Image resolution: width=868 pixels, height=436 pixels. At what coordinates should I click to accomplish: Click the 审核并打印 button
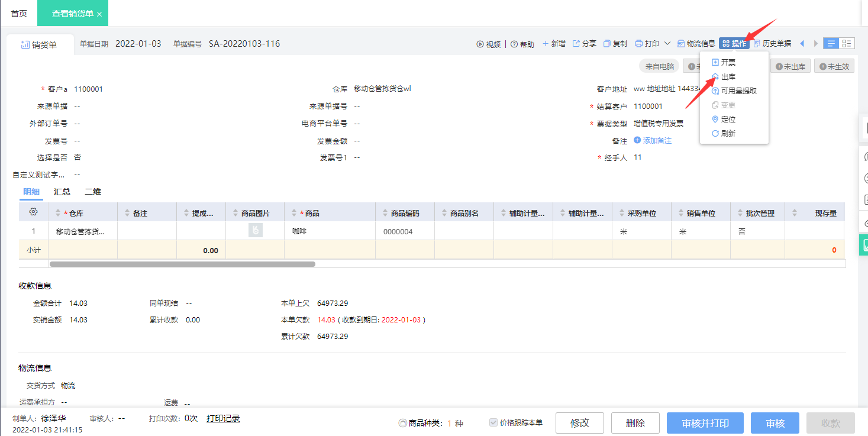click(705, 423)
